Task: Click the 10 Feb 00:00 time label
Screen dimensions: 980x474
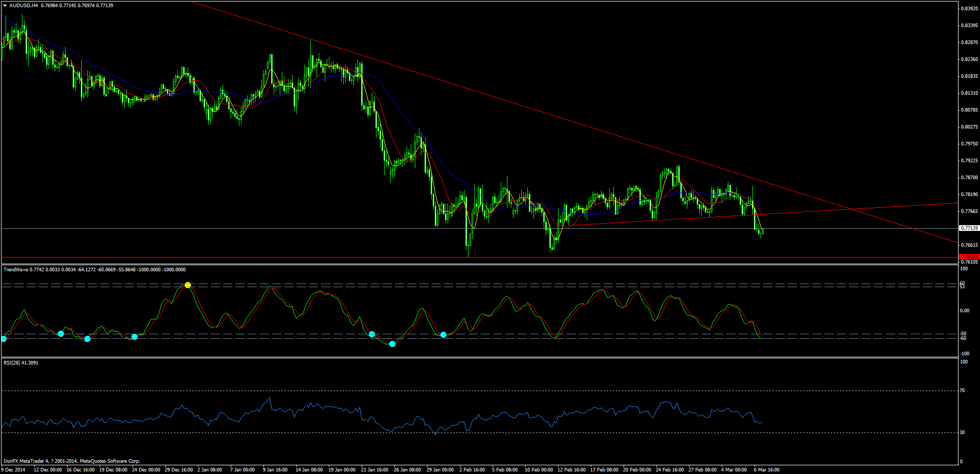Action: tap(539, 470)
